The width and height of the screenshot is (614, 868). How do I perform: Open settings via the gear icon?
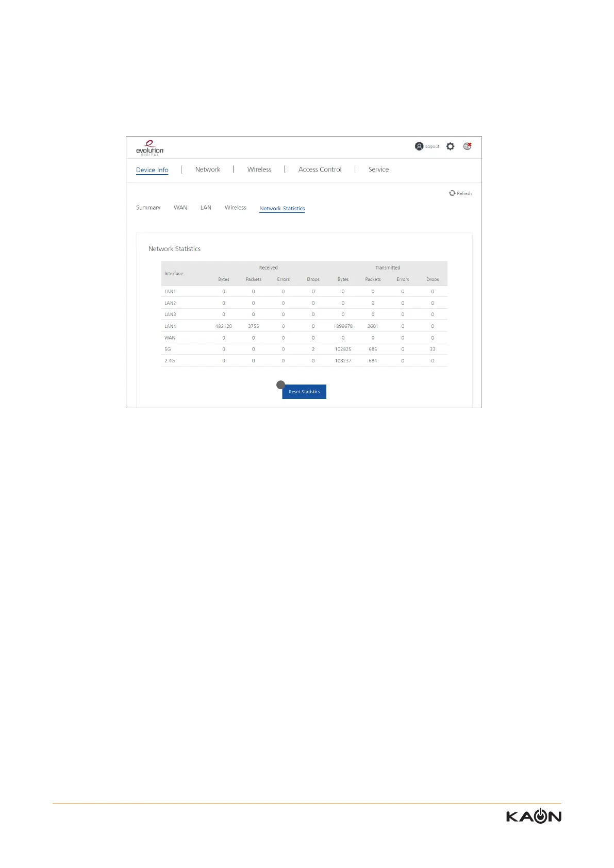pos(451,146)
